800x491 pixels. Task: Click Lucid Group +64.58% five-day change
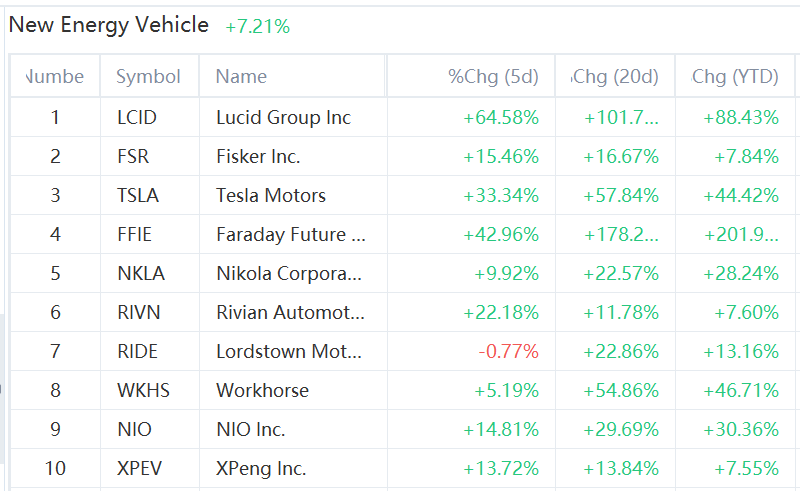click(500, 117)
